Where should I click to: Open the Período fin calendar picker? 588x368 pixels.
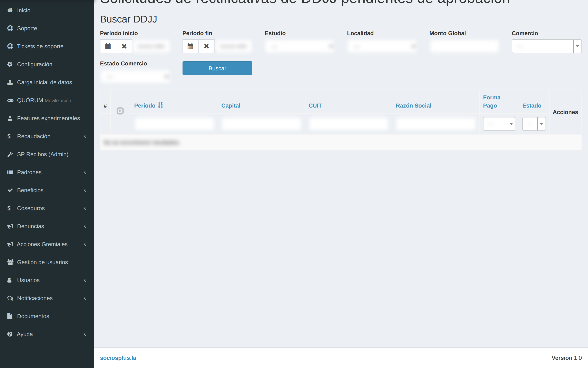pos(190,46)
